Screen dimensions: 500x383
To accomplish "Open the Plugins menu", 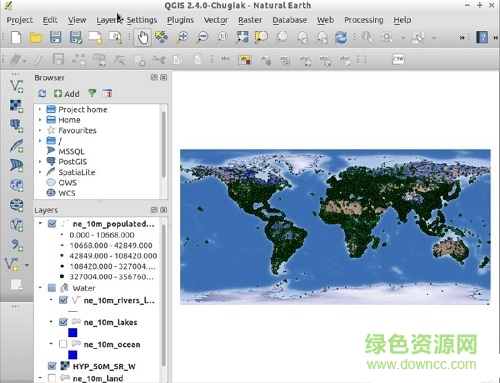I will (x=180, y=20).
